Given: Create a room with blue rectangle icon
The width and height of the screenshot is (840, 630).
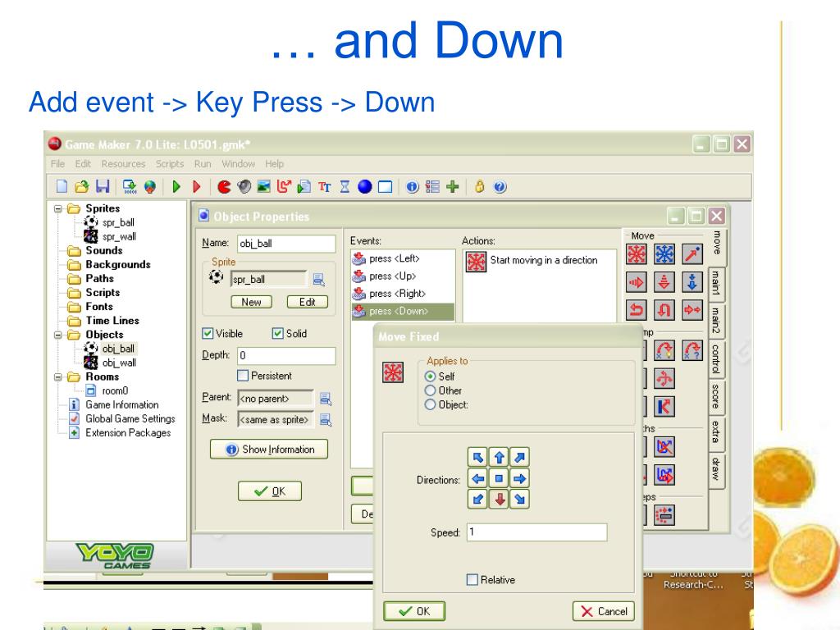Looking at the screenshot, I should tap(386, 186).
